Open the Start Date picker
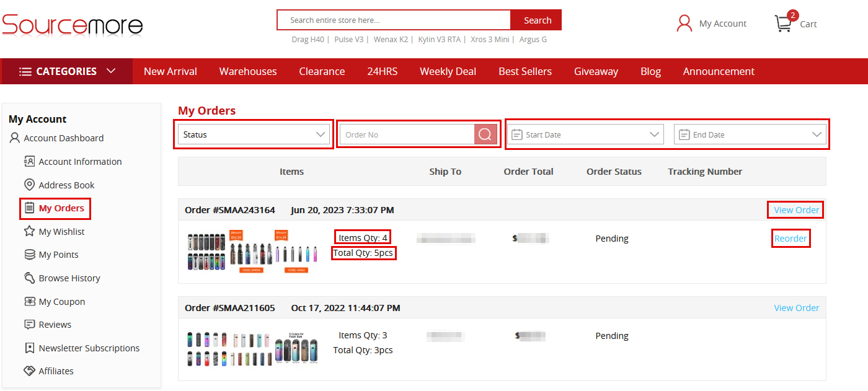 coord(585,134)
